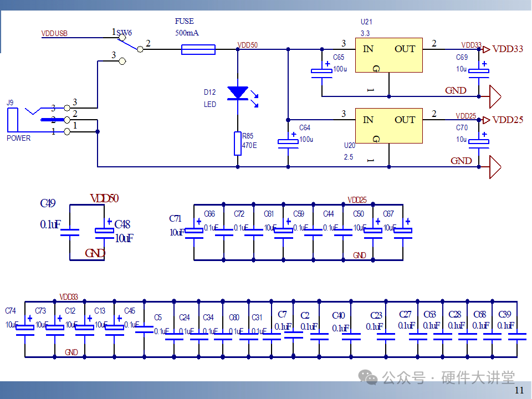Click the 3.3 value under U21

(x=365, y=33)
